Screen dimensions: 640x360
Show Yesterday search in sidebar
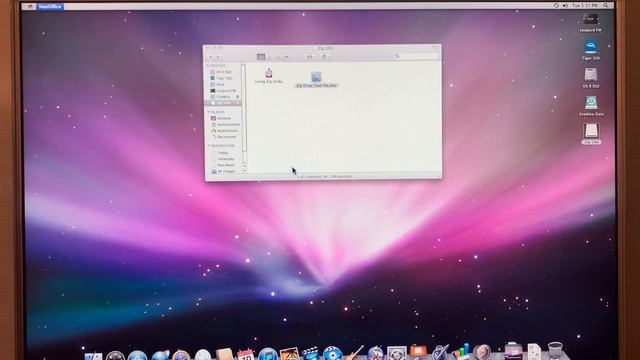pyautogui.click(x=224, y=159)
